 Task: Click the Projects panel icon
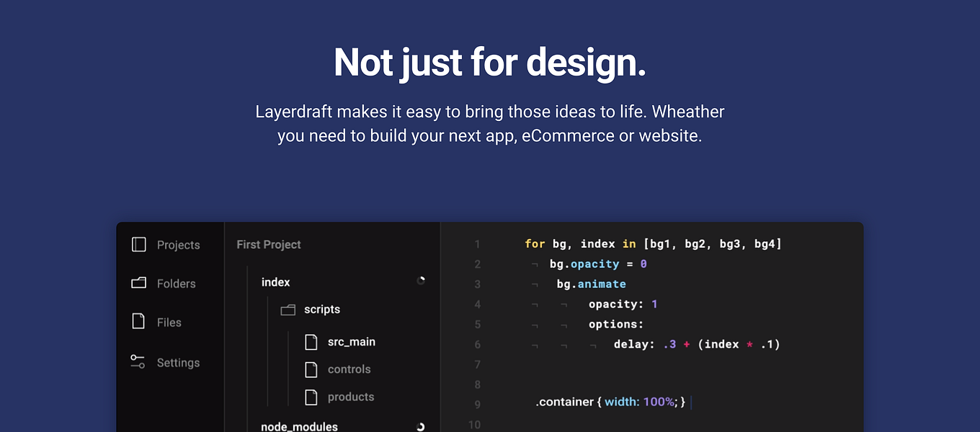[138, 245]
